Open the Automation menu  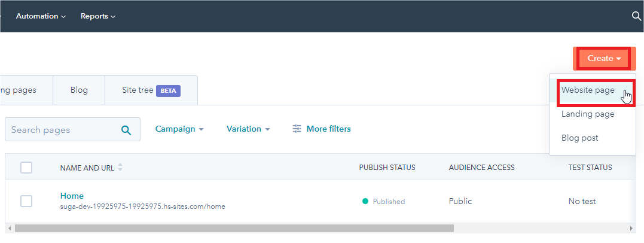coord(41,16)
